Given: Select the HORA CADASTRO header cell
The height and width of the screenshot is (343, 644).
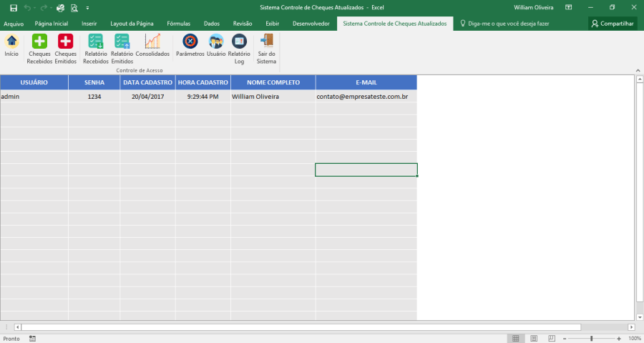Looking at the screenshot, I should coord(203,82).
